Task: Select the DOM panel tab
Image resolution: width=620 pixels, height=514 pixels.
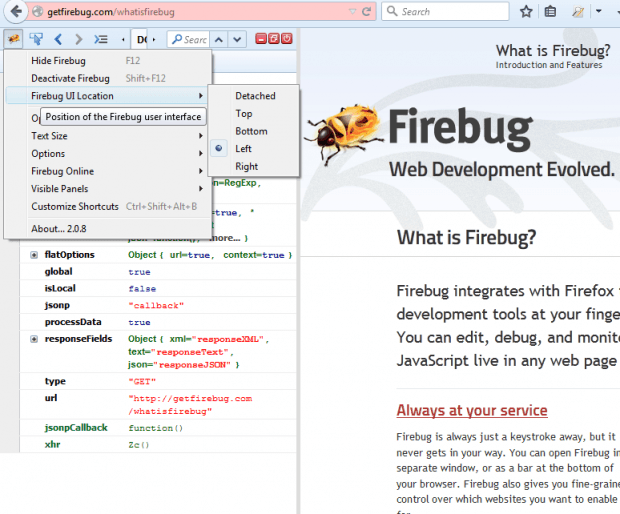Action: (x=141, y=40)
